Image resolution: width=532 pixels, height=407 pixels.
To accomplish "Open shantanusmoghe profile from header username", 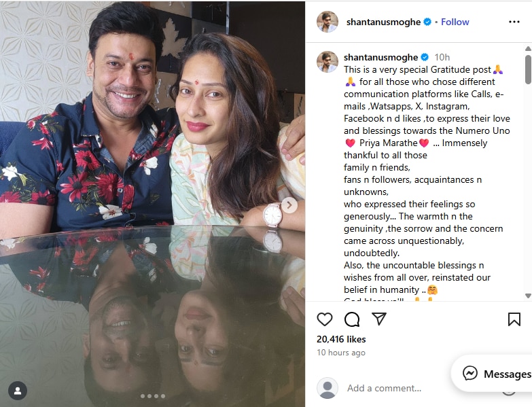I will click(383, 22).
